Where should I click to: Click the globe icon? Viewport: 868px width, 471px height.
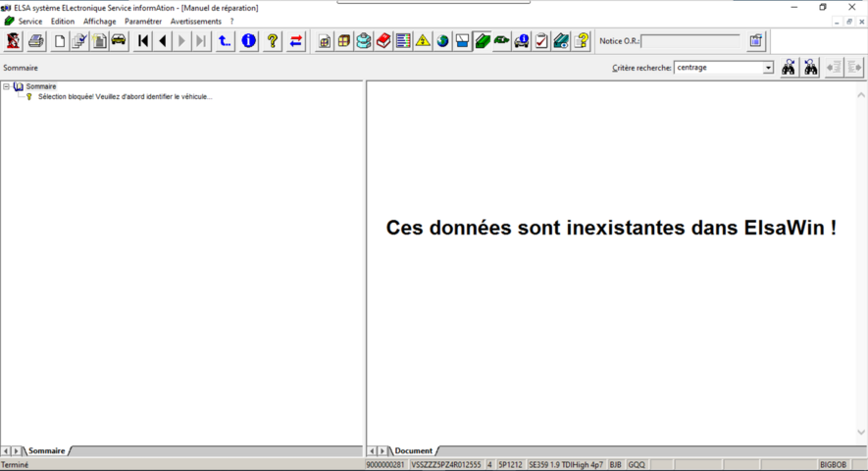click(x=442, y=41)
